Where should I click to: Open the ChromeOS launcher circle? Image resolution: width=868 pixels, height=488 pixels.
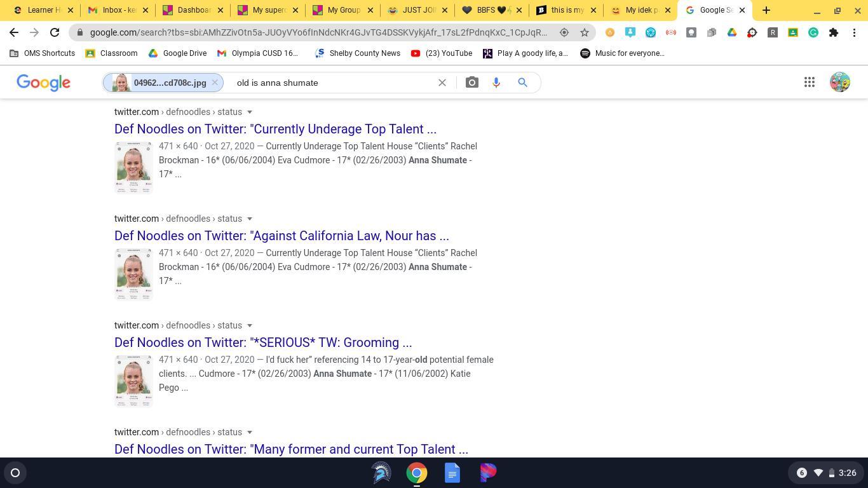(15, 473)
